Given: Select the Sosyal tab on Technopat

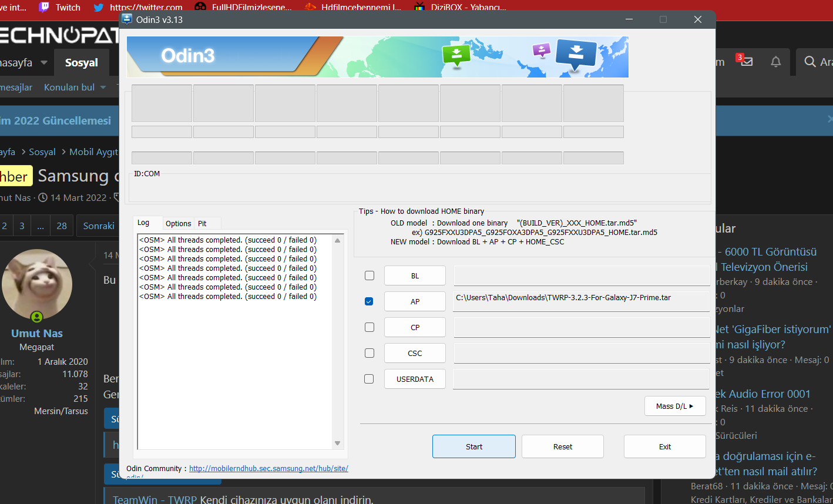Looking at the screenshot, I should 82,62.
